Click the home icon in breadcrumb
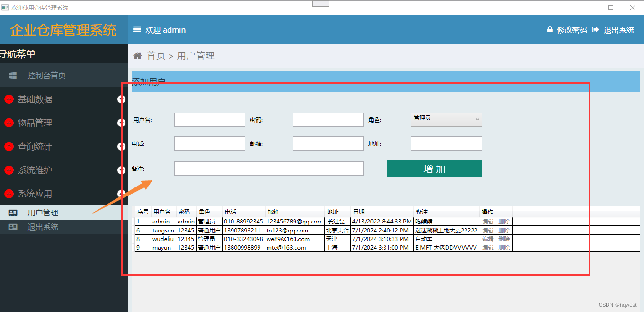This screenshot has height=312, width=644. pos(137,55)
